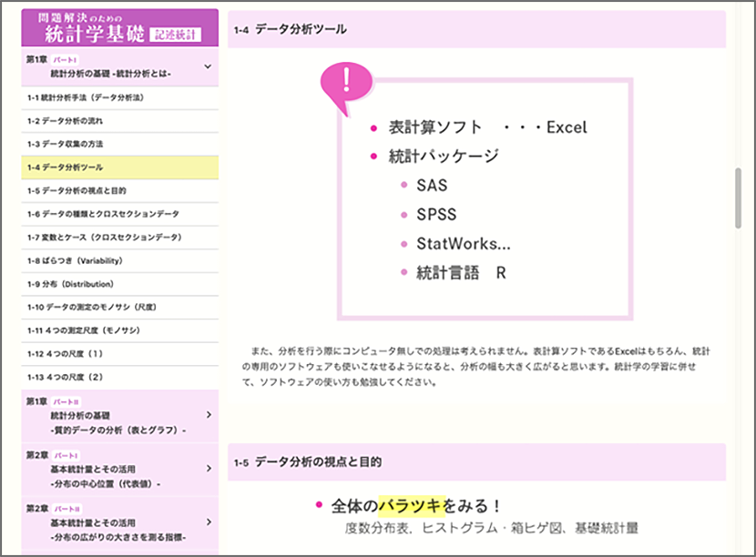Open 1-11 4つの測定尺度 section

pos(119,330)
